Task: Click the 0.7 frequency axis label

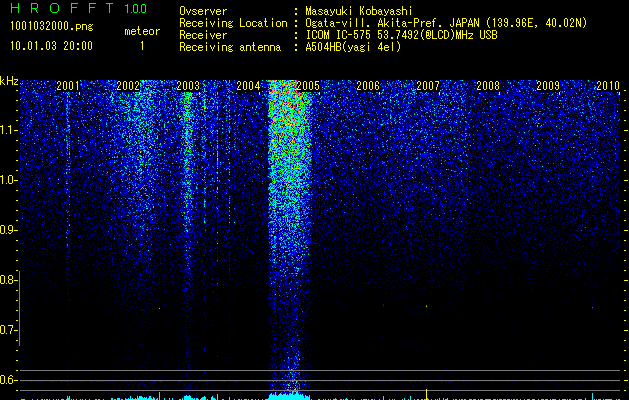Action: [x=9, y=330]
